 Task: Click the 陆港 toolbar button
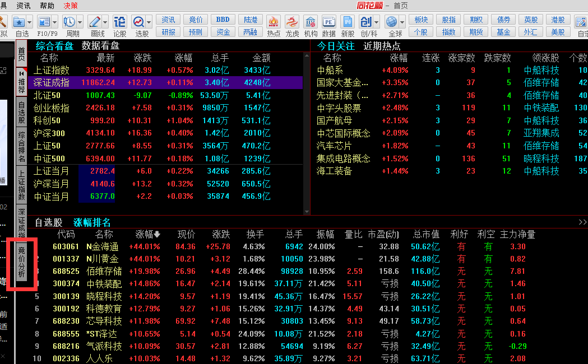(x=251, y=20)
